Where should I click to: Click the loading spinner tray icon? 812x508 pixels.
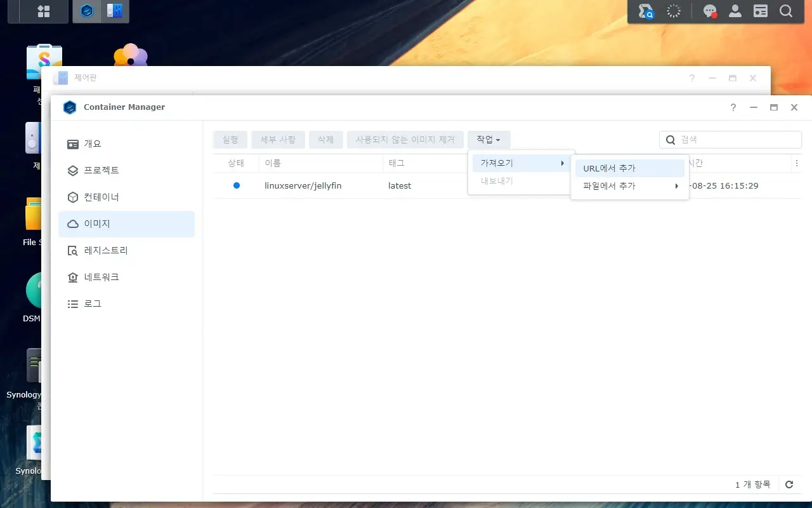pyautogui.click(x=674, y=11)
